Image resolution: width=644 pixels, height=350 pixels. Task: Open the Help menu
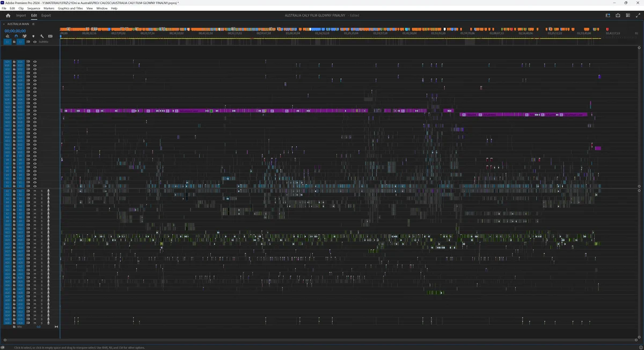(x=114, y=9)
